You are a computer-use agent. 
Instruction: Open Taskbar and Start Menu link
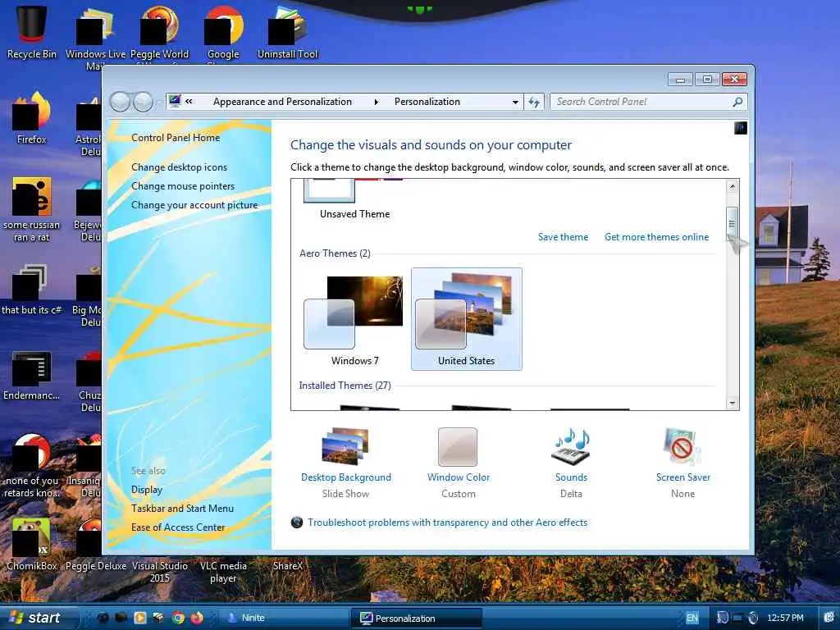coord(182,509)
